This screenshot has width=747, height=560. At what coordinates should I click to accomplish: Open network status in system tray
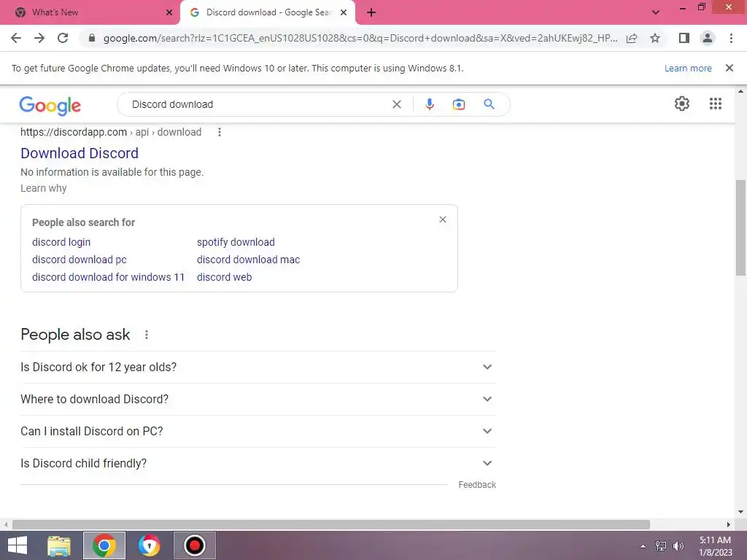(660, 546)
